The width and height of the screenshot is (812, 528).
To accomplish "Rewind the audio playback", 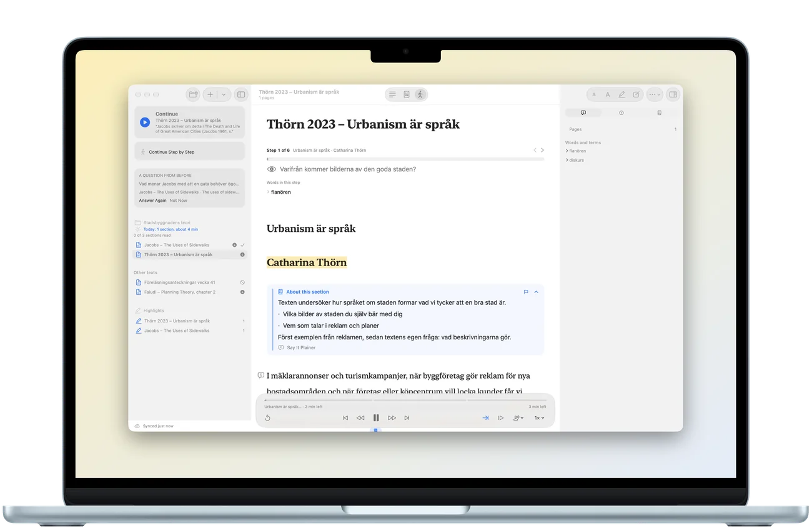I will (360, 418).
